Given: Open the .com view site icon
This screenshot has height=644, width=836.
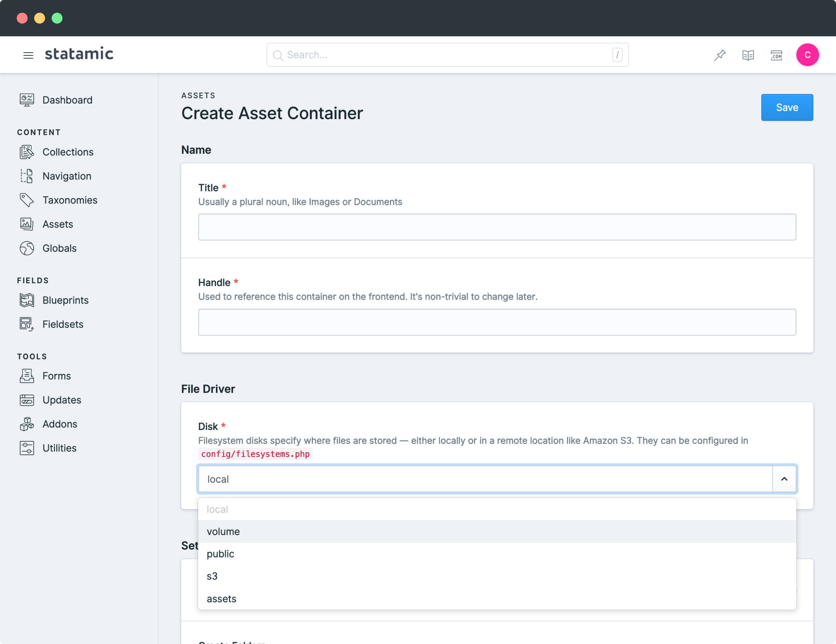Looking at the screenshot, I should 776,55.
